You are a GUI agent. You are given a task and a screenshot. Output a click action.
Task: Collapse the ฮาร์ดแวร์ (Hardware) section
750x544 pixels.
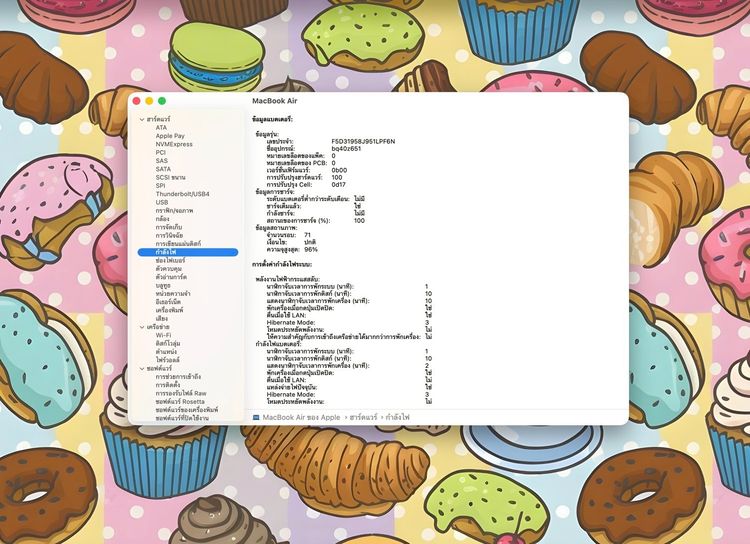[141, 120]
